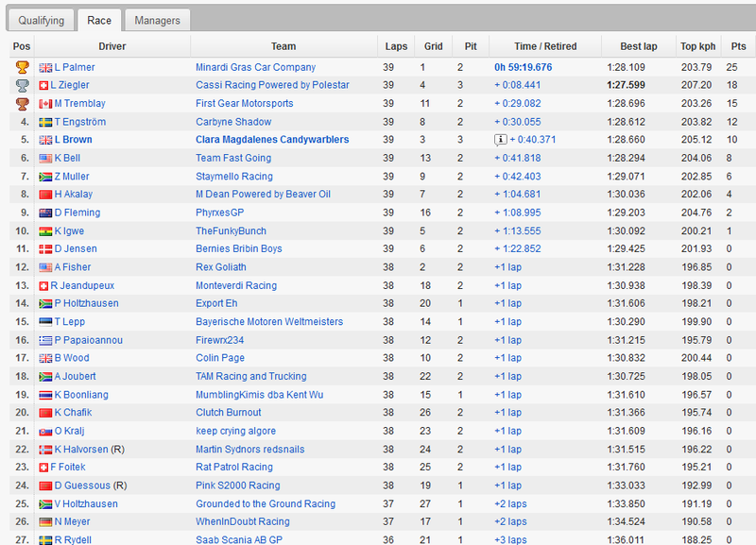Open driver B Wood's link
756x545 pixels.
pyautogui.click(x=72, y=358)
